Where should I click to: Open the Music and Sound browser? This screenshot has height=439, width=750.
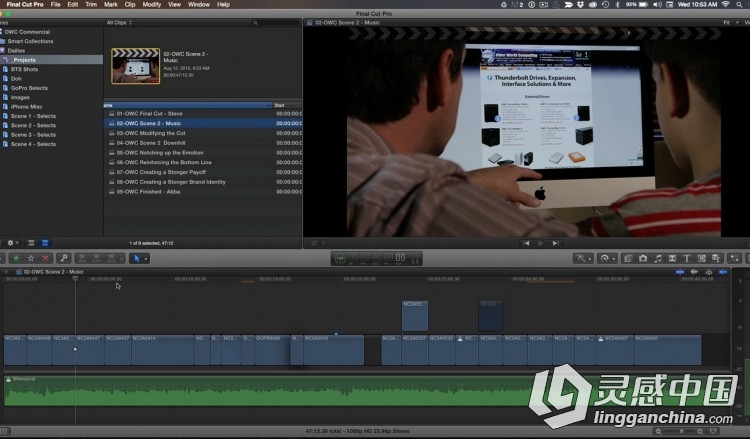(x=658, y=258)
